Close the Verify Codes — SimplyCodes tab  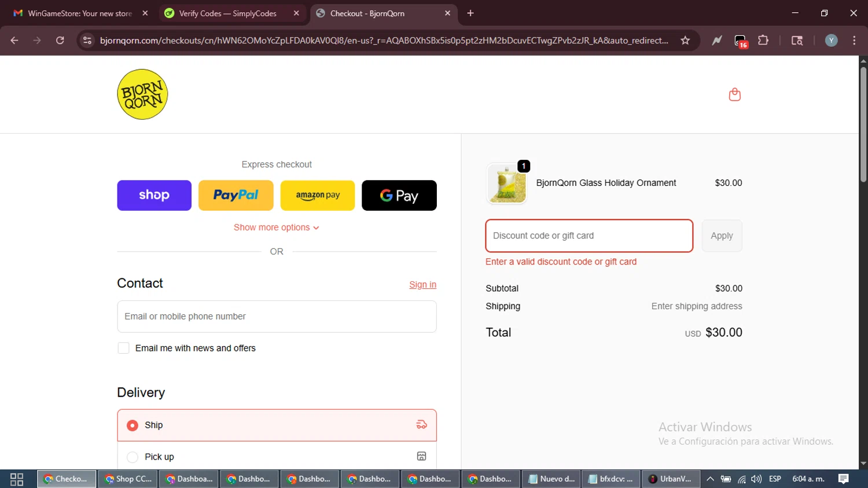(x=296, y=13)
